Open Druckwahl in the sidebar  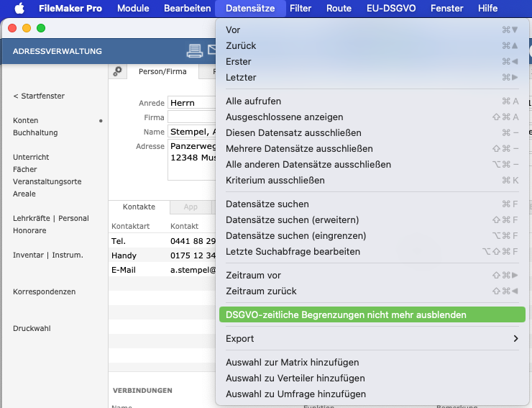click(x=32, y=329)
